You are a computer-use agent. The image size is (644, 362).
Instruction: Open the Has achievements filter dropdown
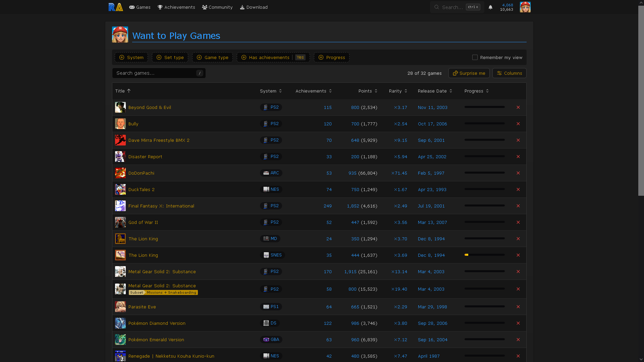click(273, 57)
